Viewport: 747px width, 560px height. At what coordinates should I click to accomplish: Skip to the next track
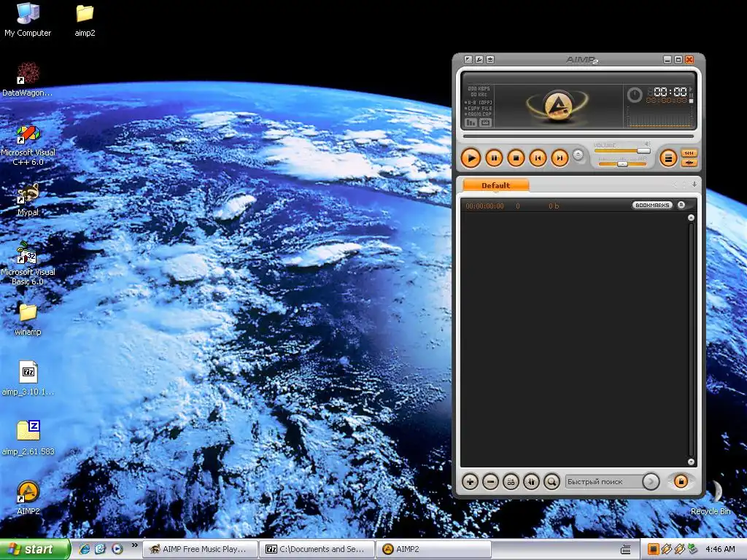pos(560,157)
